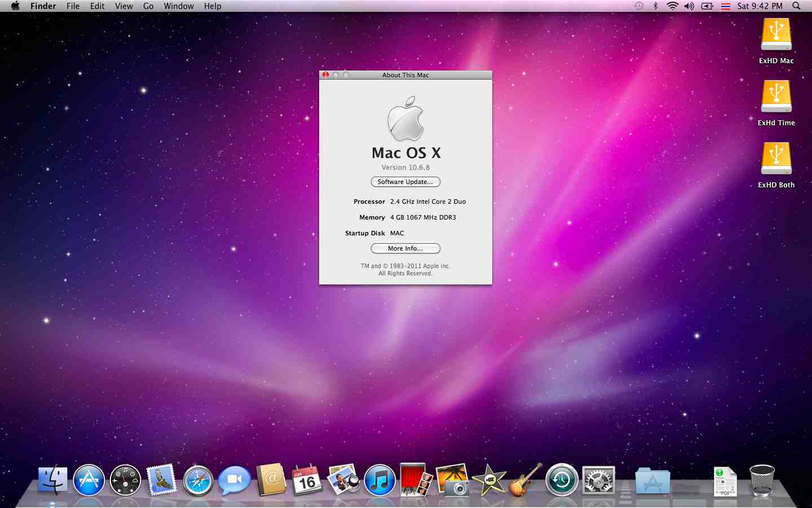Open the input source flag menu
The width and height of the screenshot is (812, 508).
pyautogui.click(x=726, y=6)
